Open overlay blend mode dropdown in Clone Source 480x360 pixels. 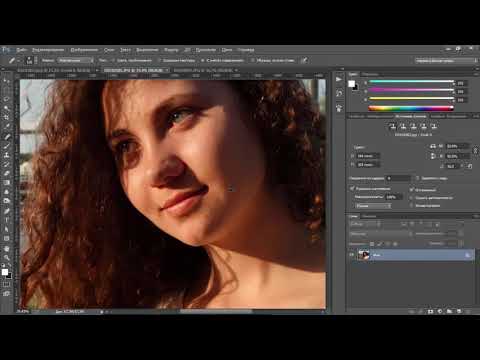(372, 206)
